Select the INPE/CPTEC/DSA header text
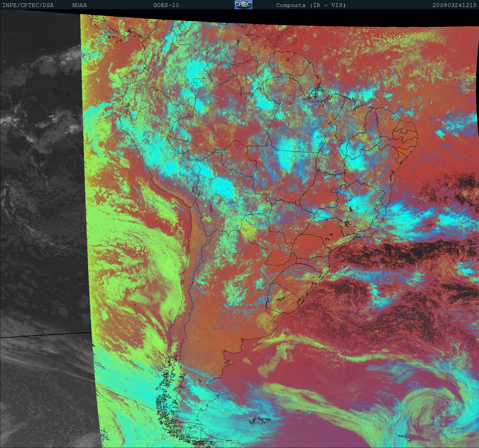Viewport: 479px width, 448px height. point(28,5)
